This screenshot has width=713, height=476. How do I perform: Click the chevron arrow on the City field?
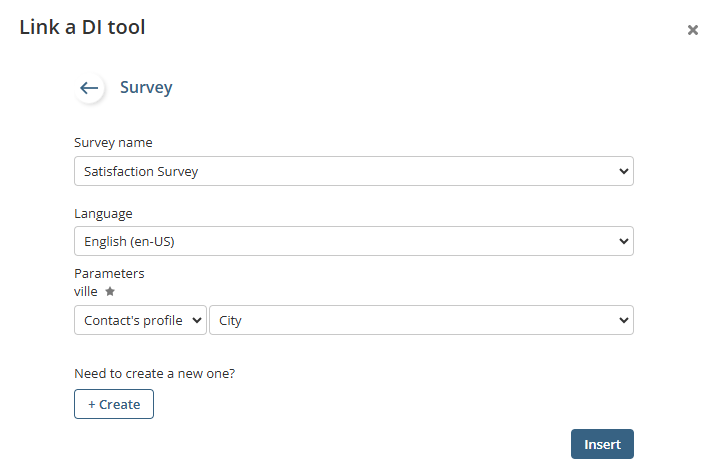coord(624,320)
